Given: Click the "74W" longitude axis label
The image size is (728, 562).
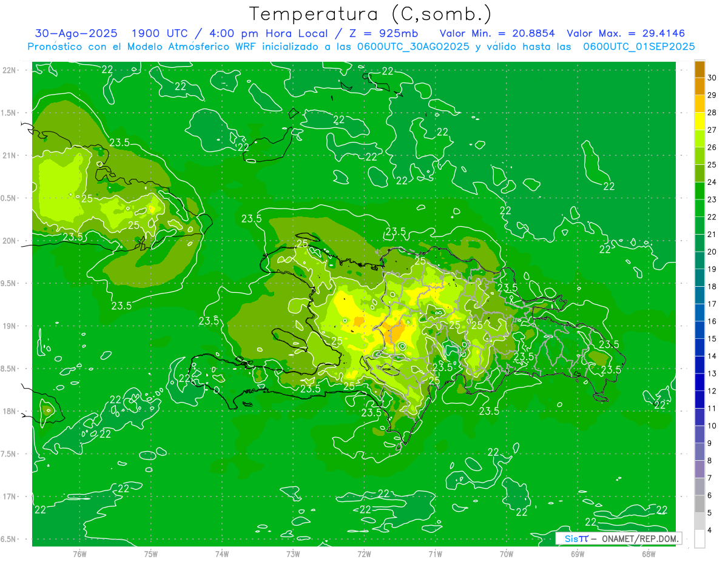Looking at the screenshot, I should 222,554.
